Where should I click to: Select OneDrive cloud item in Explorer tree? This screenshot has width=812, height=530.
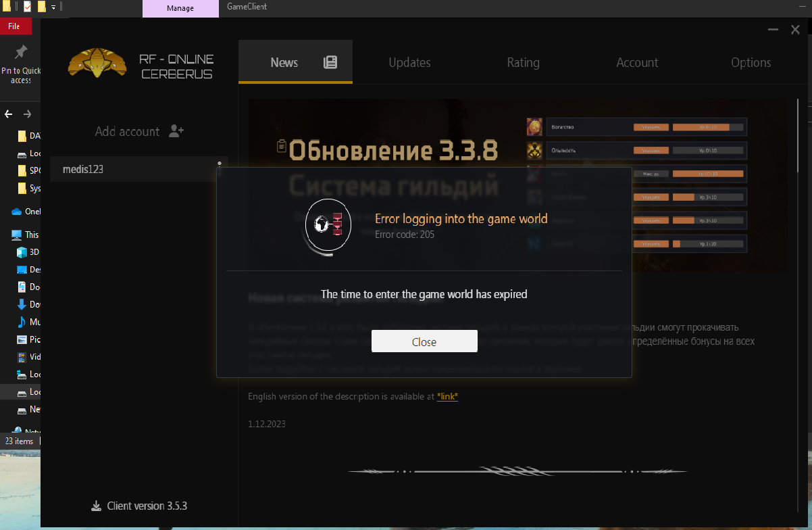(x=26, y=211)
